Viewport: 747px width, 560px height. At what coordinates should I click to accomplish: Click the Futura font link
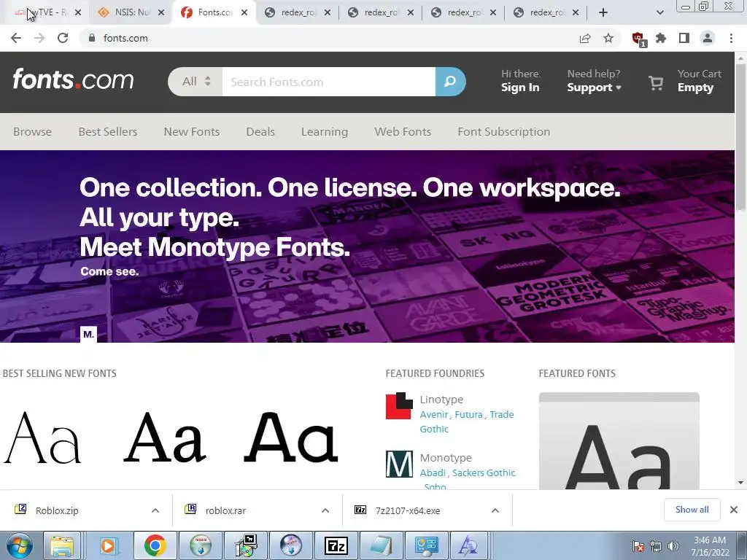(469, 415)
